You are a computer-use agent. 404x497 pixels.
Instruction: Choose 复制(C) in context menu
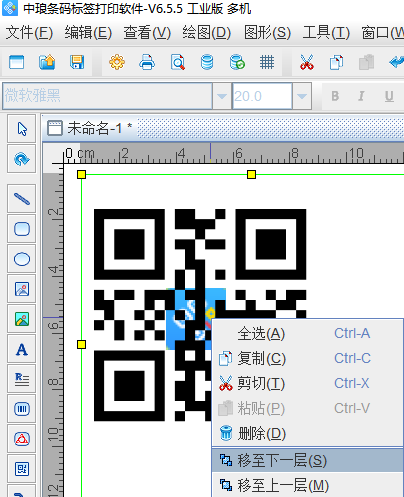(x=307, y=358)
